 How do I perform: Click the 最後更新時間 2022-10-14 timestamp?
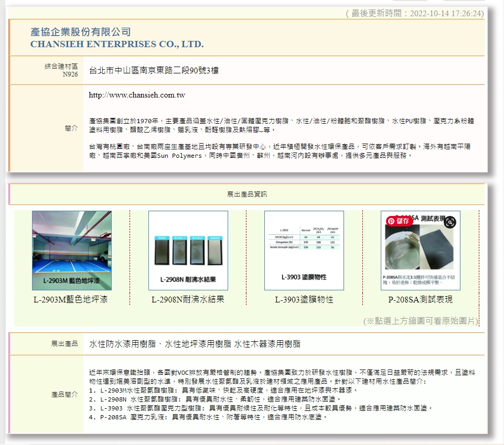[x=415, y=14]
